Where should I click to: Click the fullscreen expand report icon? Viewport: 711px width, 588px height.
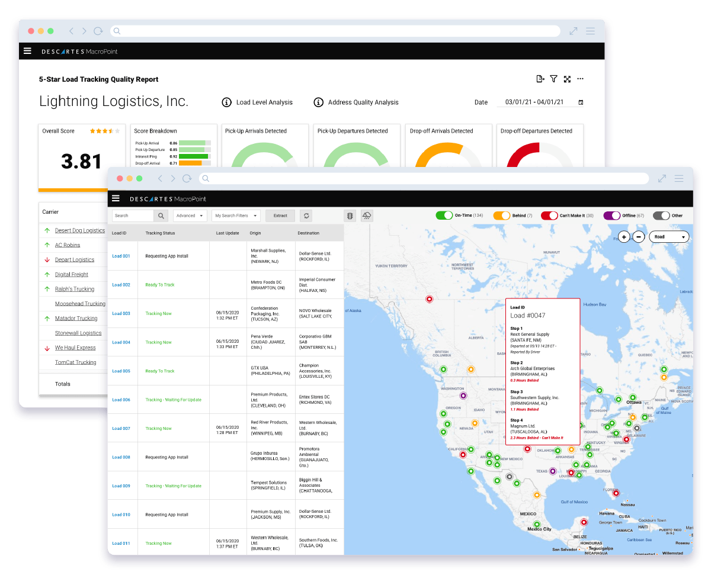click(x=567, y=79)
